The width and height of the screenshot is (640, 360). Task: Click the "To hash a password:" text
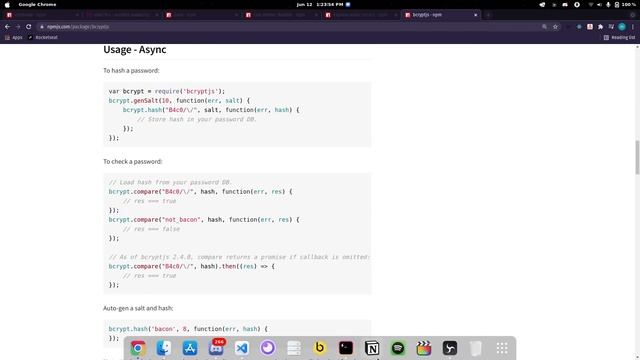[x=131, y=71]
